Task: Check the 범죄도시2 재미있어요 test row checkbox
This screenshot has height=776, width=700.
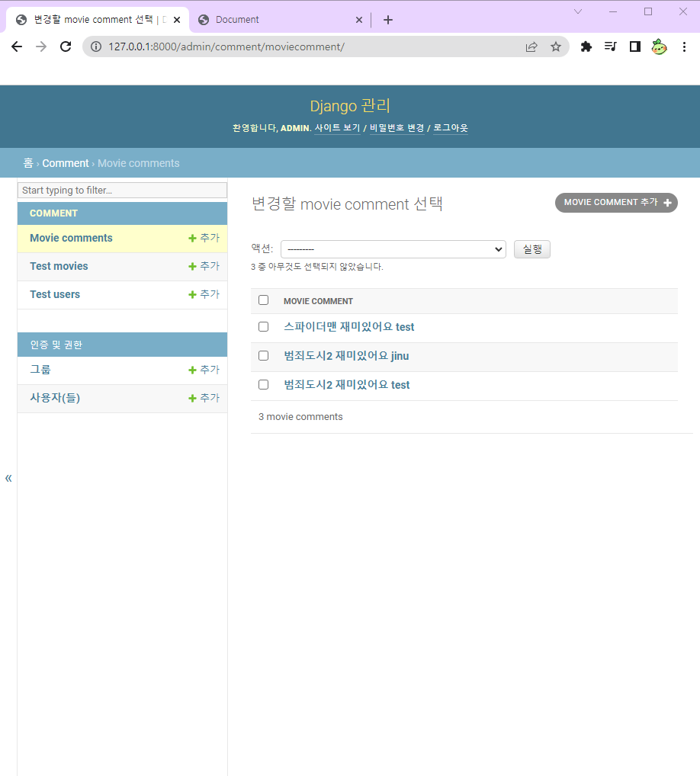Action: 263,384
